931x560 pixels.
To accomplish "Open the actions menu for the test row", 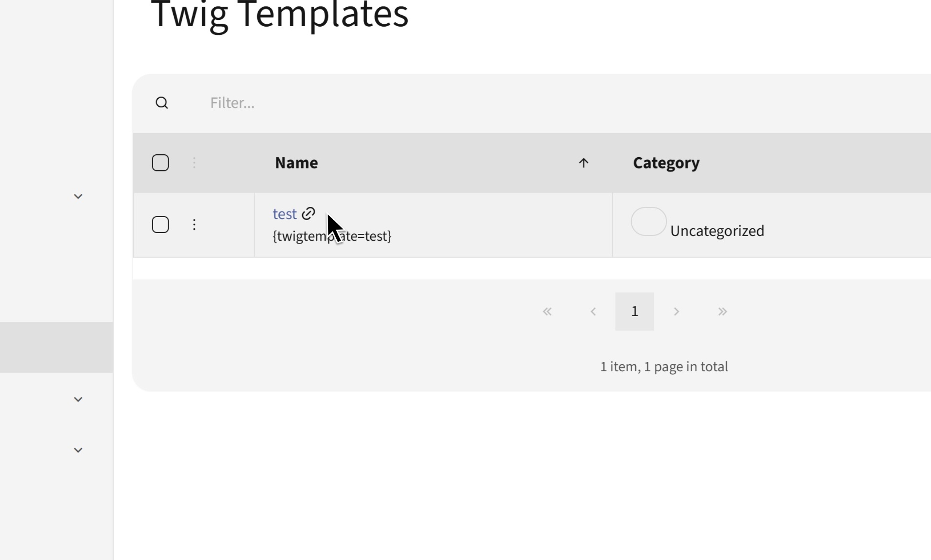I will tap(194, 224).
